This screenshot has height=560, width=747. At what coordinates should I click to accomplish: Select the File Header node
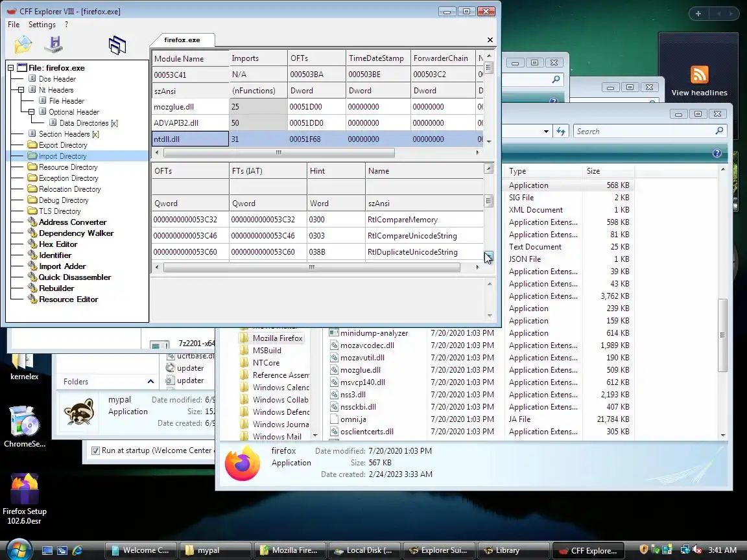pos(67,100)
